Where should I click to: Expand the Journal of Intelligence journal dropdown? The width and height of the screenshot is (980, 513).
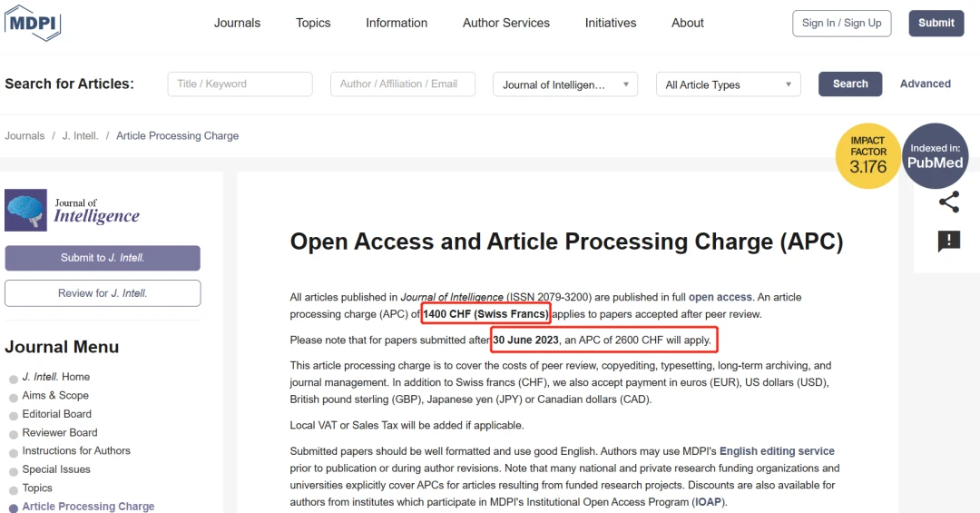coord(565,84)
